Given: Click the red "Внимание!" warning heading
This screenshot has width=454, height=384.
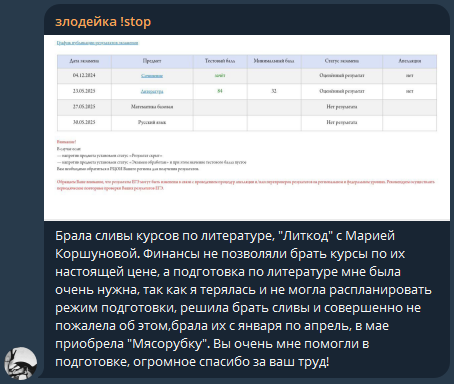Looking at the screenshot, I should click(x=66, y=142).
